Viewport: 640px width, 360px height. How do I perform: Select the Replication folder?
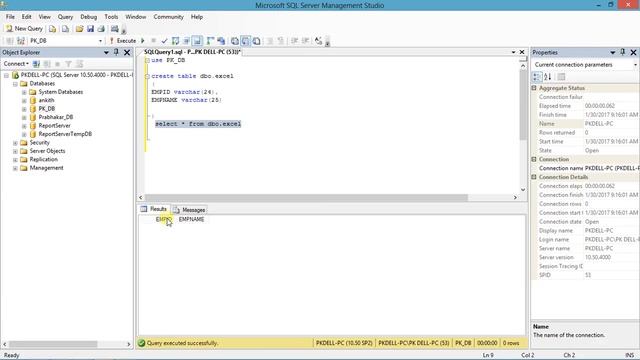pyautogui.click(x=44, y=160)
